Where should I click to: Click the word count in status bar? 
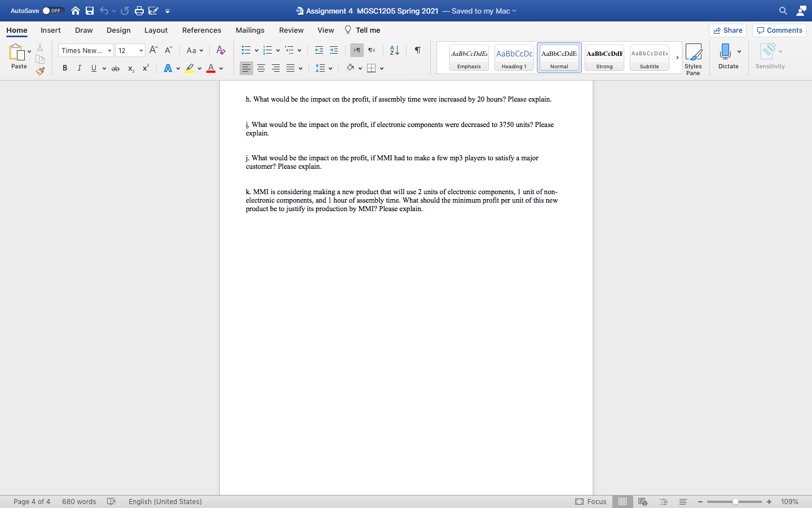[x=79, y=501]
